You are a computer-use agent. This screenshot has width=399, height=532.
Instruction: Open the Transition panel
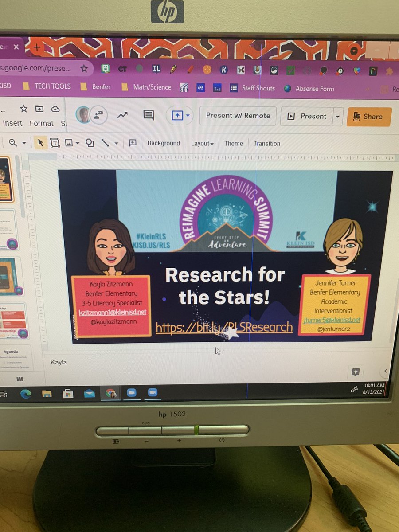[267, 143]
